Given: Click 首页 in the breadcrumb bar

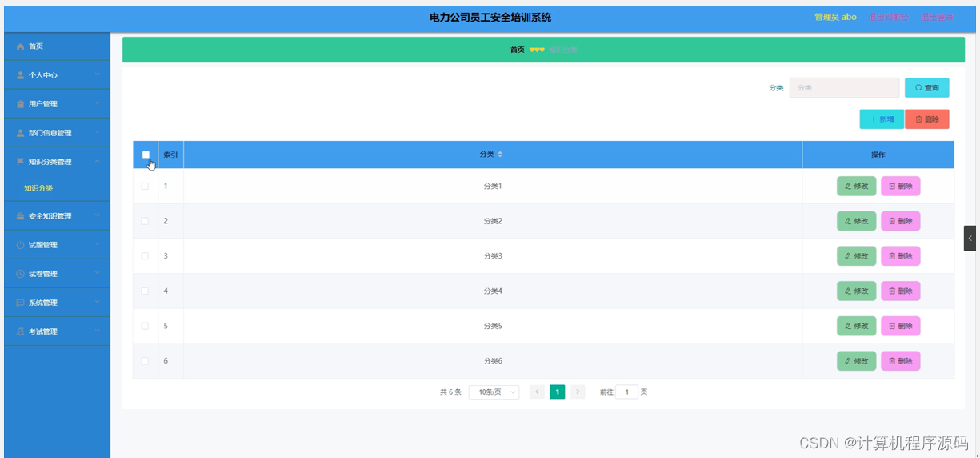Looking at the screenshot, I should click(518, 50).
